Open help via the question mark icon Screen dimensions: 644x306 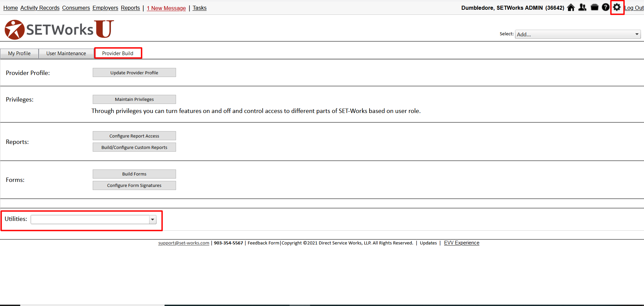(x=606, y=7)
